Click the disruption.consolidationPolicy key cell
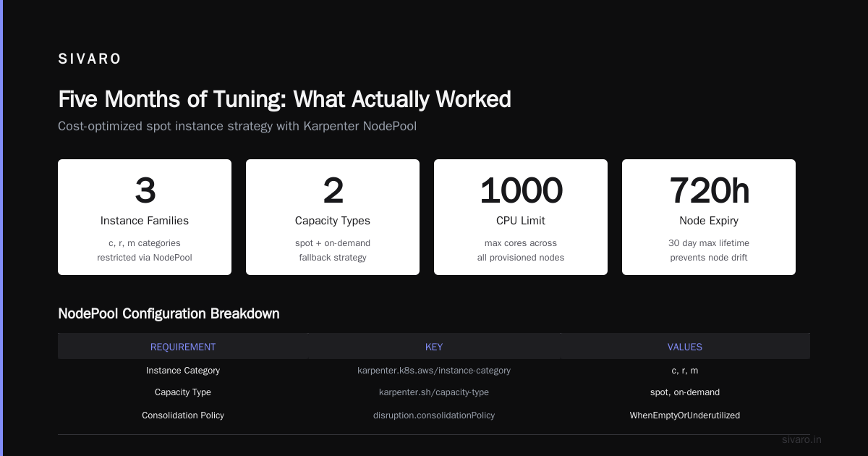Image resolution: width=868 pixels, height=456 pixels. pyautogui.click(x=434, y=415)
